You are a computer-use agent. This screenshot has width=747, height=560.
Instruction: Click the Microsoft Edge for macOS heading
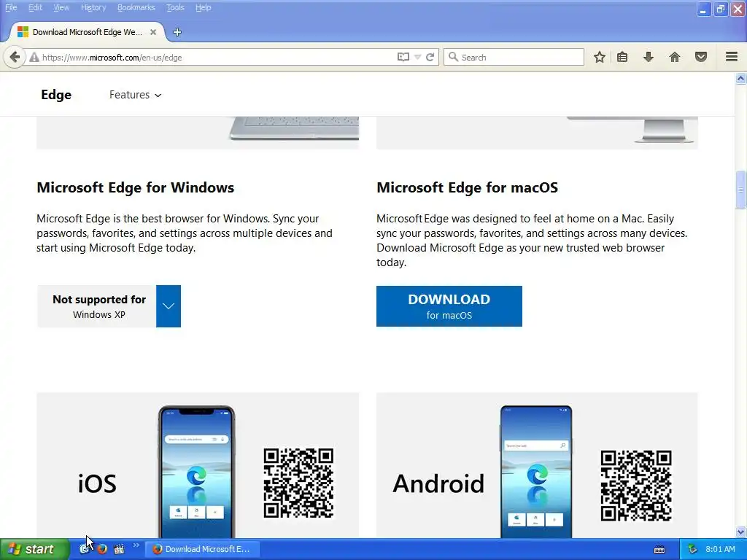click(468, 187)
